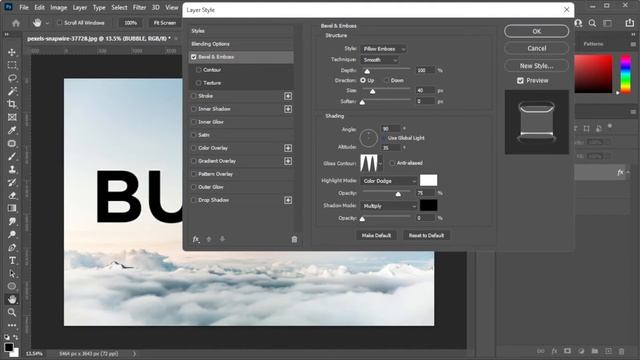Click the Size value input field

point(425,90)
